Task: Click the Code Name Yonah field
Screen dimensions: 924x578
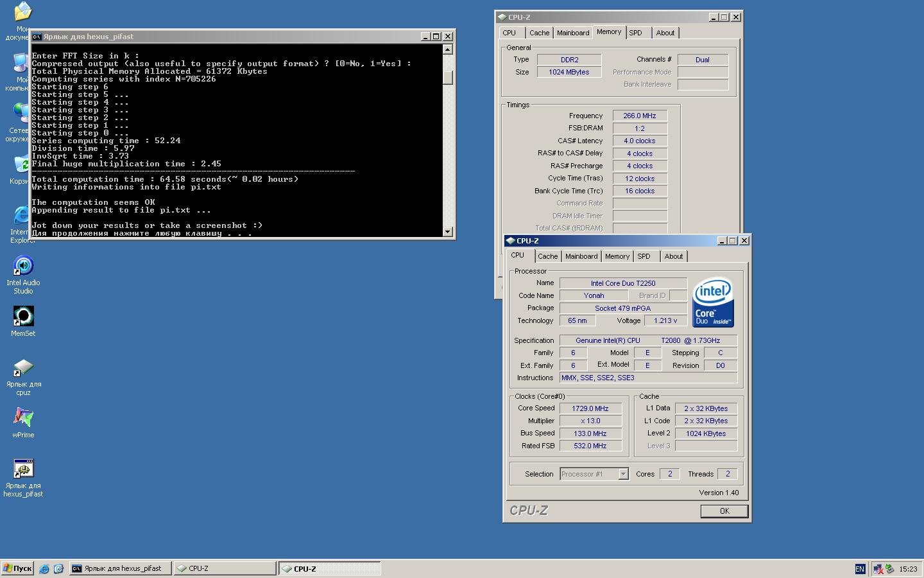Action: click(594, 295)
